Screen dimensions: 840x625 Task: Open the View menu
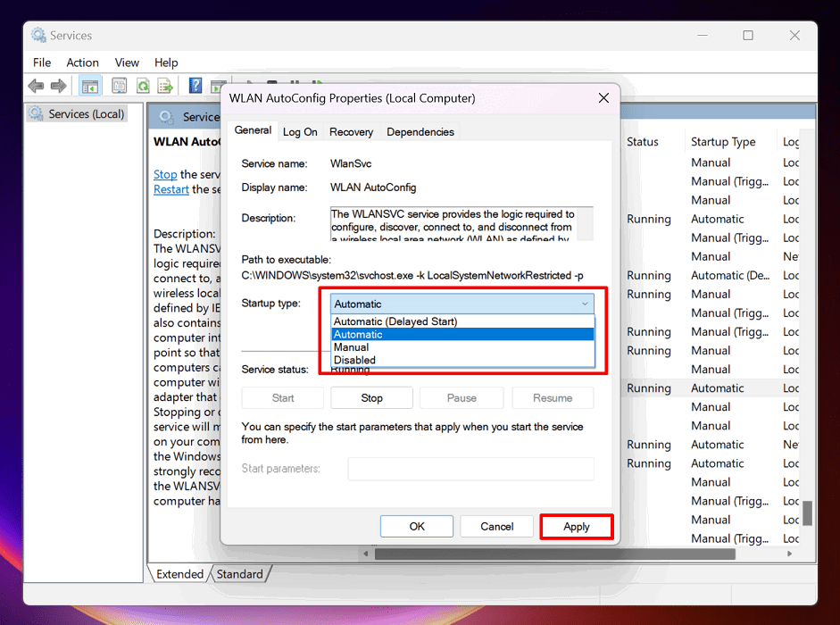point(127,62)
